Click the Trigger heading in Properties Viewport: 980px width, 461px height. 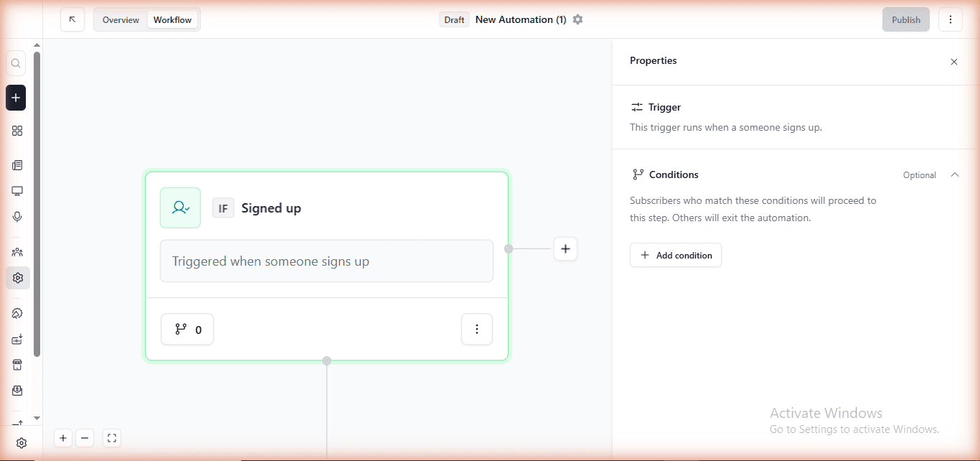coord(664,107)
